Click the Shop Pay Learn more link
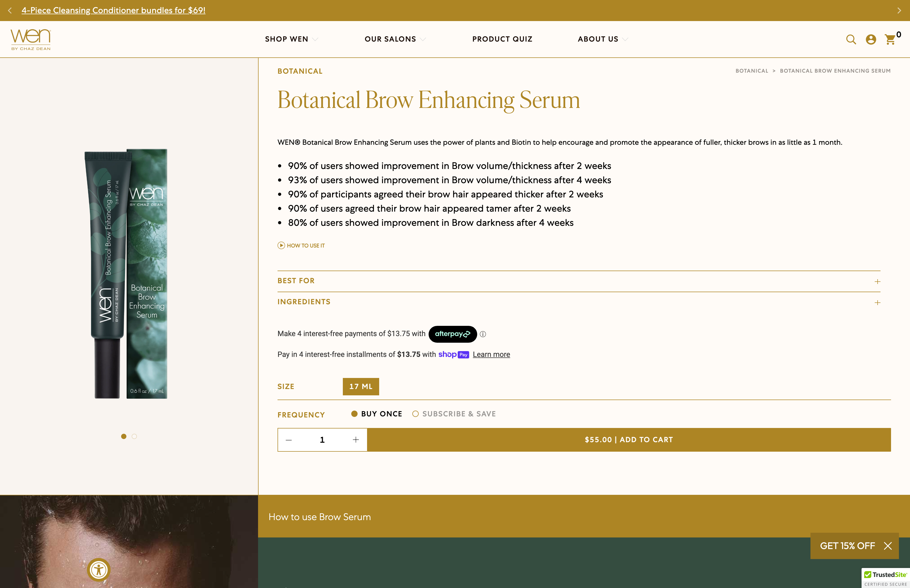910x588 pixels. tap(491, 354)
